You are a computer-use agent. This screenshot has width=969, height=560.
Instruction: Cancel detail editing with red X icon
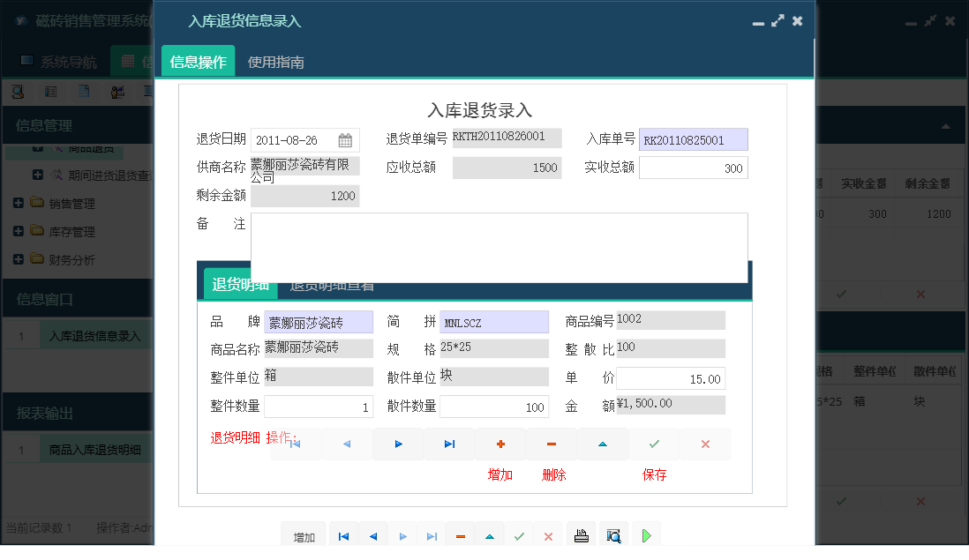[x=704, y=444]
